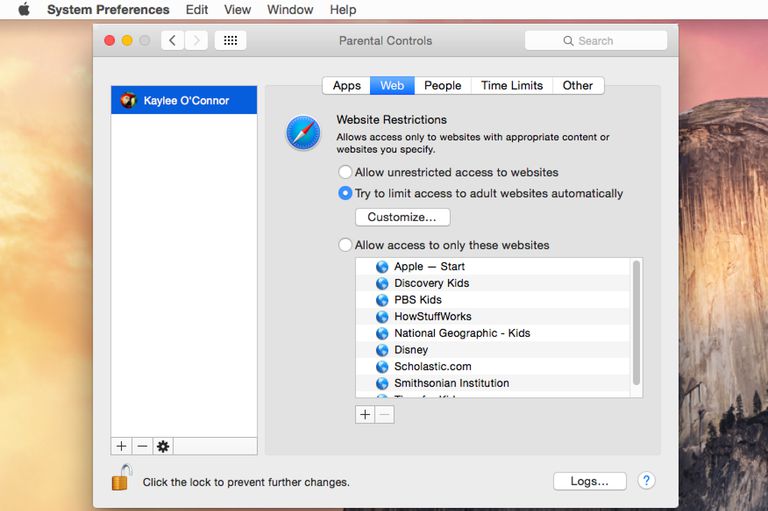The height and width of the screenshot is (511, 768).
Task: Select Smithsonian Institution in the list
Action: pos(493,383)
